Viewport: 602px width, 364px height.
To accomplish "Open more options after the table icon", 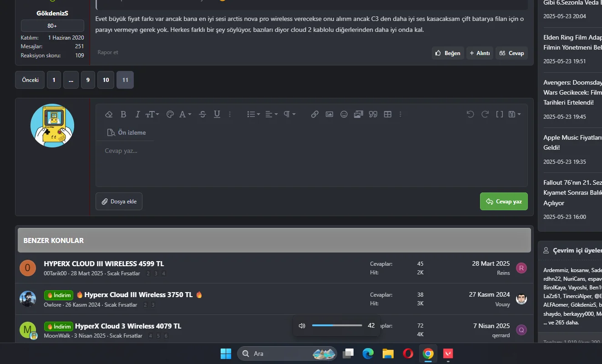I will 400,114.
